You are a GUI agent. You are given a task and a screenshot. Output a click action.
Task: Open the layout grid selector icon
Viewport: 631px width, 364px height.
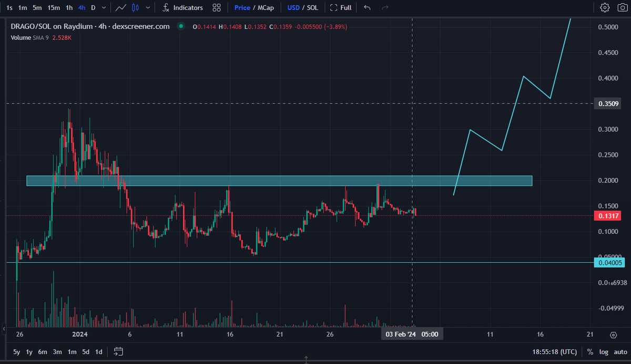216,7
